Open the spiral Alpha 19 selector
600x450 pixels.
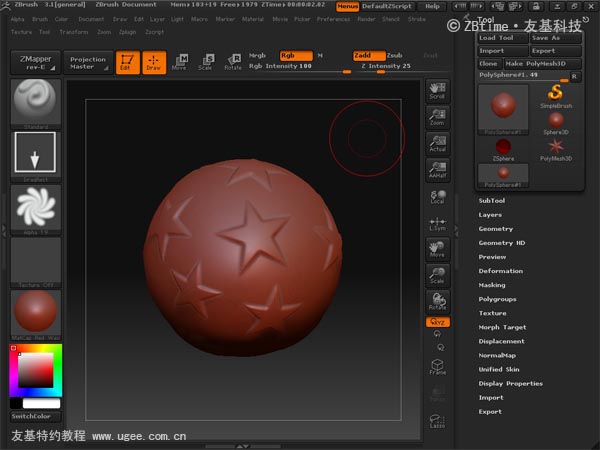(x=36, y=209)
